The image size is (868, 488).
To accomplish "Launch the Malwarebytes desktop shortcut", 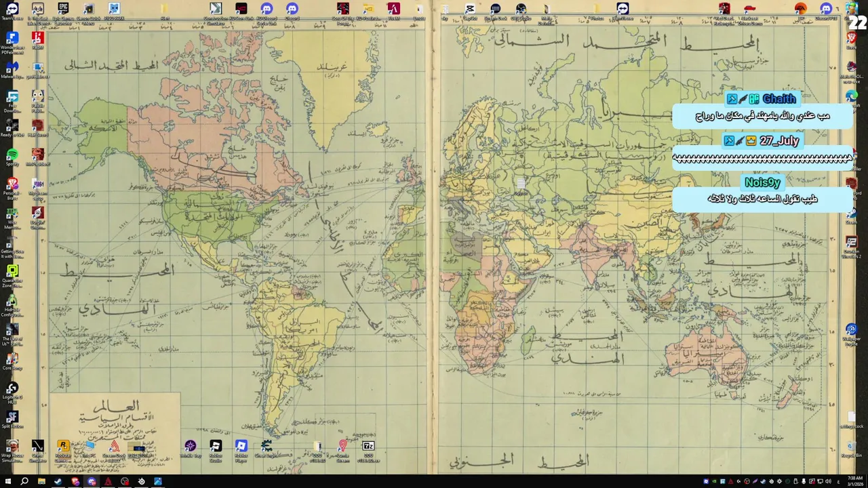I will pyautogui.click(x=12, y=69).
